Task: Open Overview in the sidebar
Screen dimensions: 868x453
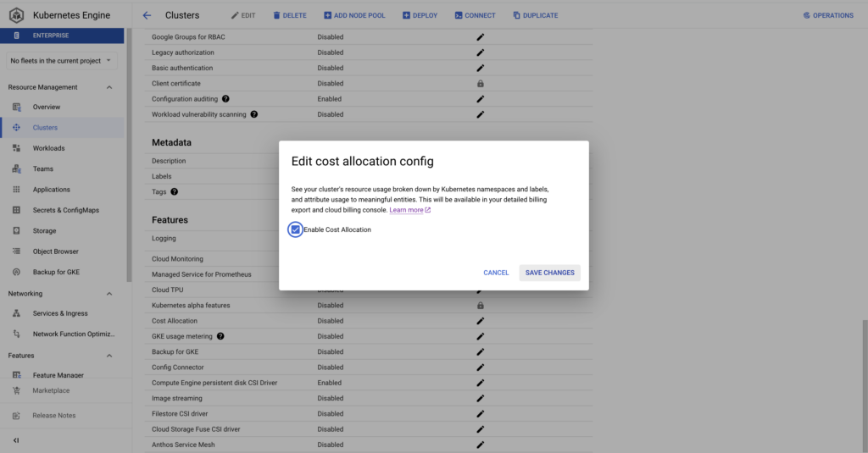Action: (x=47, y=108)
